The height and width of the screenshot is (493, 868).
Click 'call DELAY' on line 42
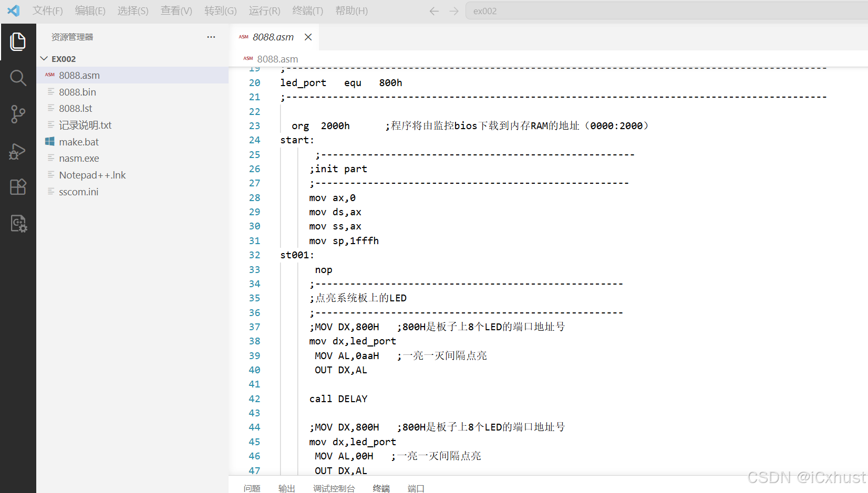[338, 398]
